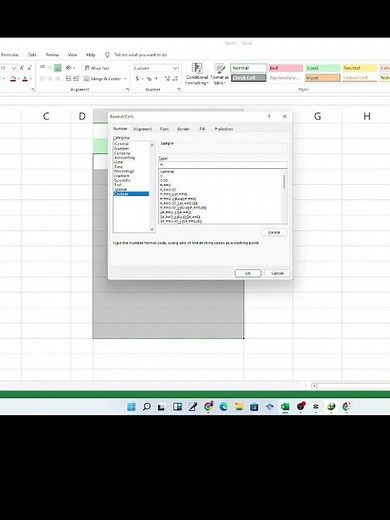Select General in Category list
This screenshot has height=520, width=390.
point(121,144)
